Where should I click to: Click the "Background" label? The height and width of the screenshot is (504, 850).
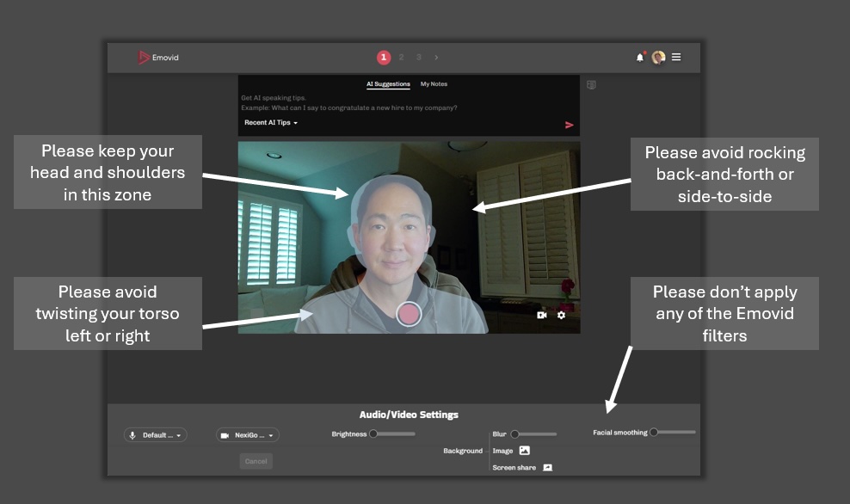pyautogui.click(x=463, y=451)
